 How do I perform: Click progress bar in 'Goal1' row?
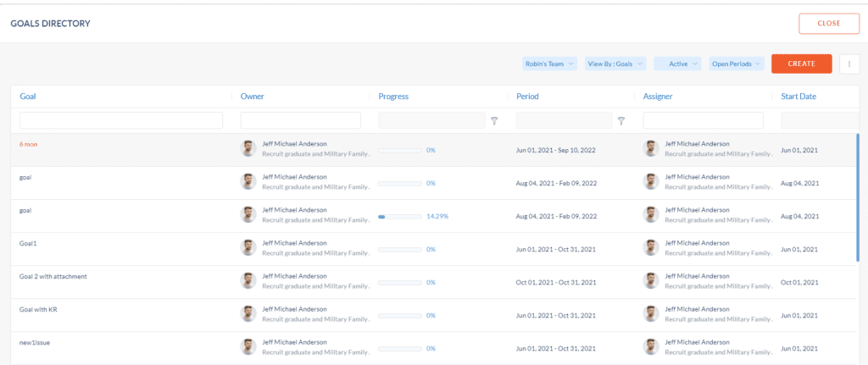click(400, 250)
